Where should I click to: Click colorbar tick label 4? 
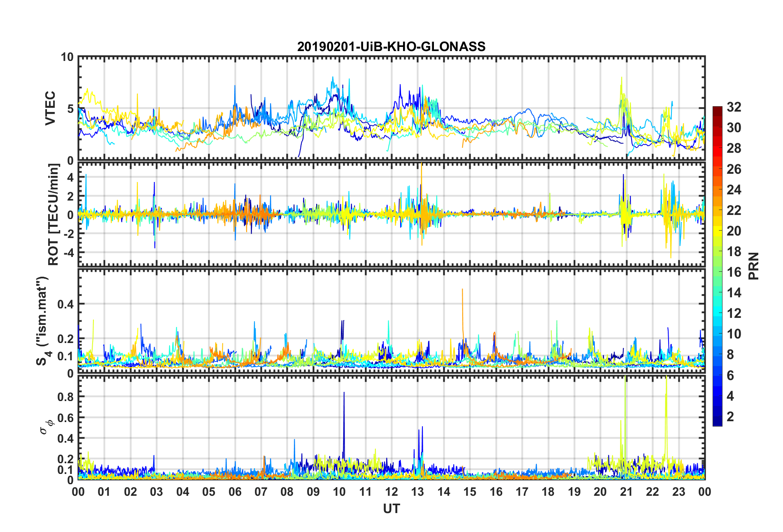tap(730, 396)
